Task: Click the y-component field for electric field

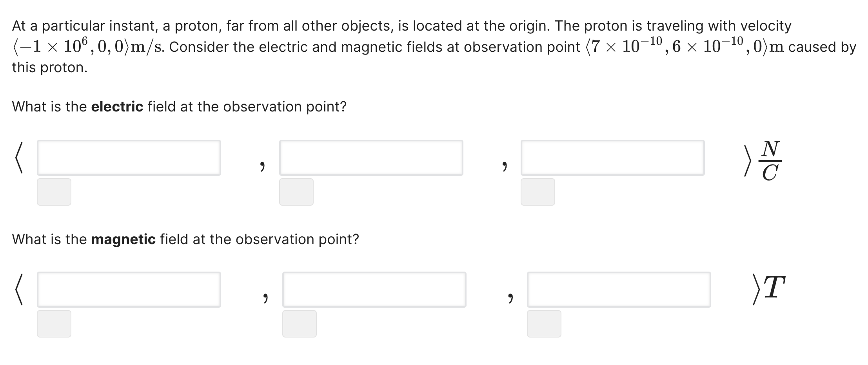Action: point(370,157)
